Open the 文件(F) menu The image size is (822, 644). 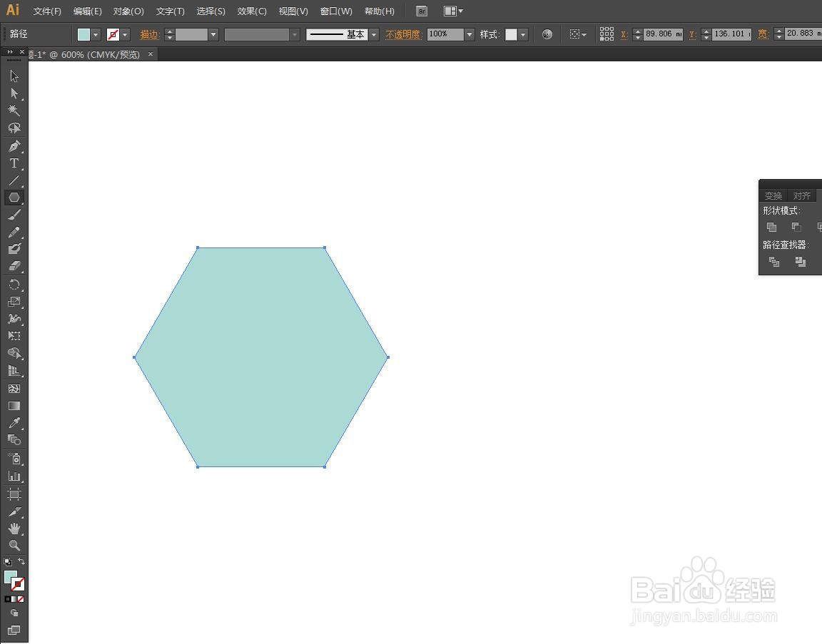pyautogui.click(x=47, y=11)
